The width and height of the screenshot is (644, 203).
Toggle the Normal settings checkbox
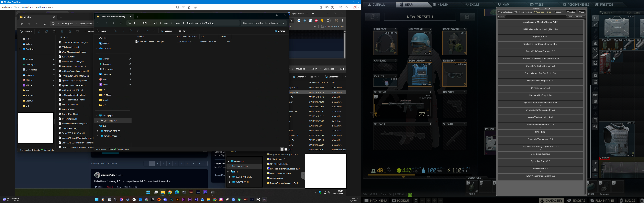coord(499,12)
